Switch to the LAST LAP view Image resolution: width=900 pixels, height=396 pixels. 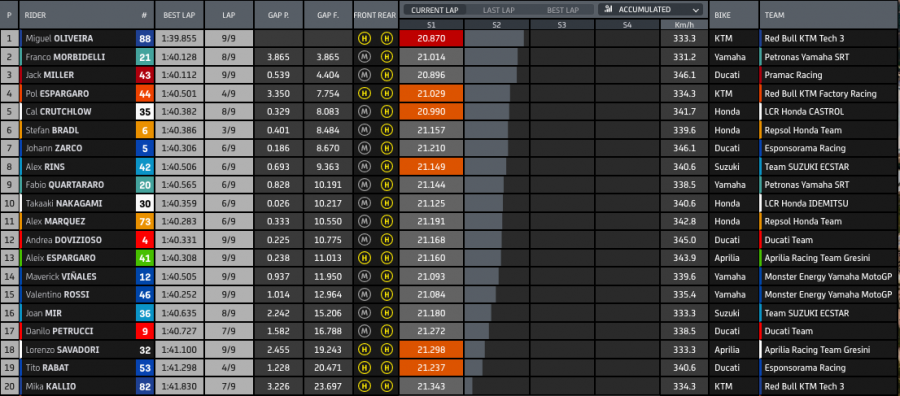[498, 10]
